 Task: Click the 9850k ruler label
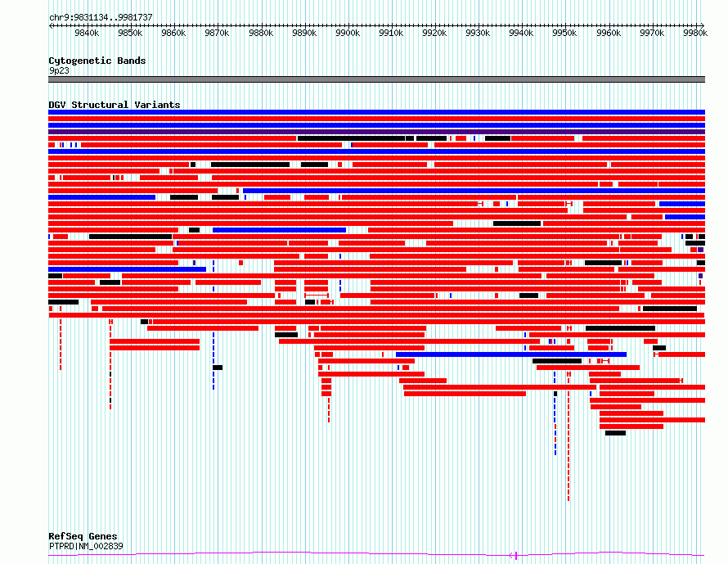(130, 33)
